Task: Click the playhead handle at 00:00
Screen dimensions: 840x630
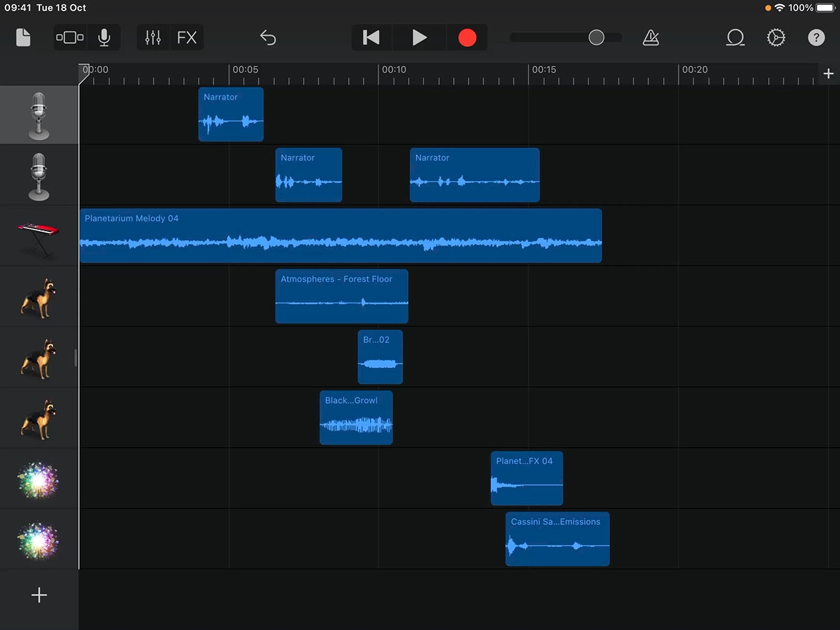Action: click(x=84, y=74)
